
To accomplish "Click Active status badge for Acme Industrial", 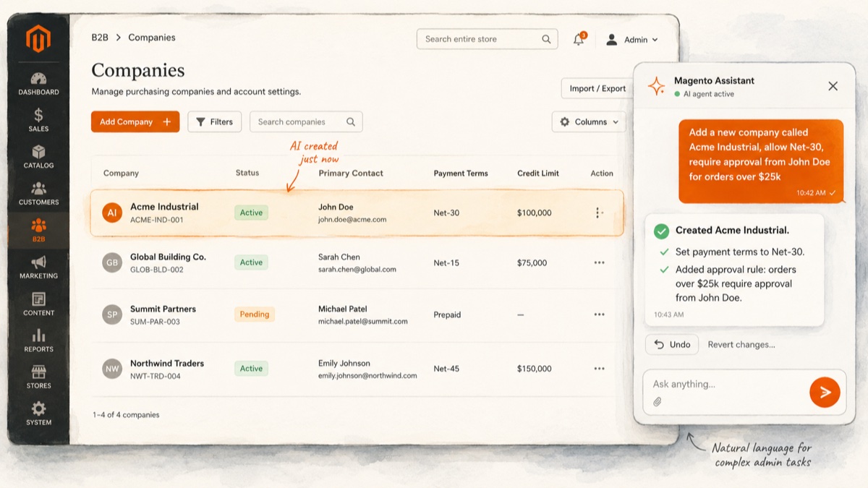I will tap(251, 213).
